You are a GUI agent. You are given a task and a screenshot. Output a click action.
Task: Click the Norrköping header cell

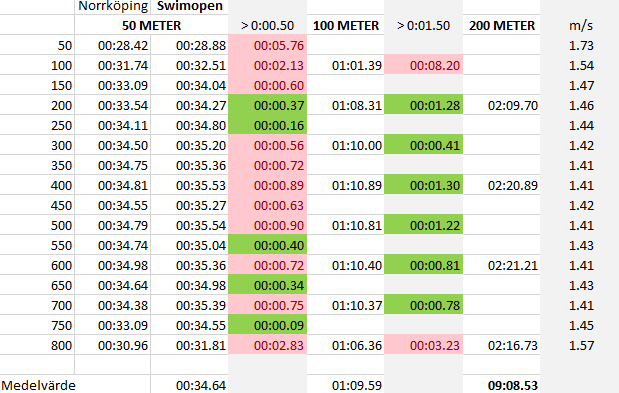coord(113,7)
